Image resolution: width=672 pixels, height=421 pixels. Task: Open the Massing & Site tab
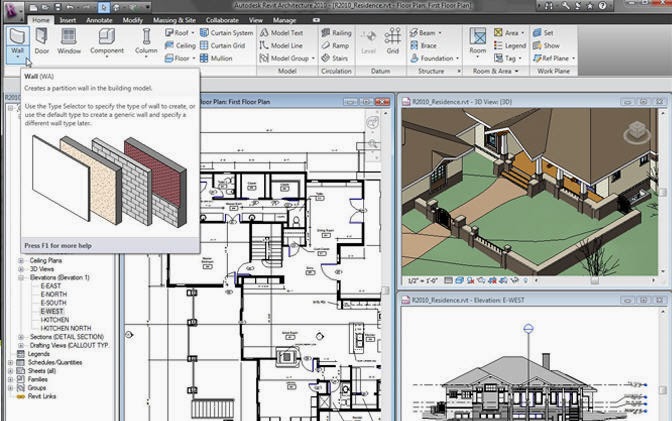174,20
